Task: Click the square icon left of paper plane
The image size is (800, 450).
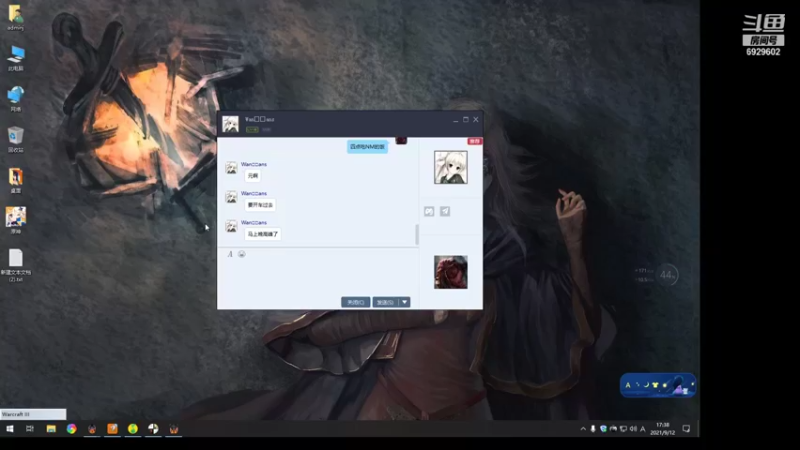Action: pyautogui.click(x=429, y=211)
